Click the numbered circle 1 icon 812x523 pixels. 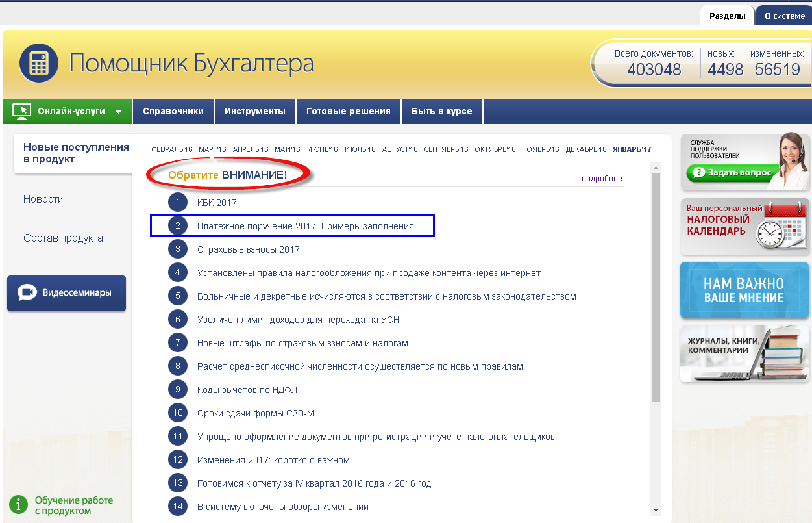pos(178,203)
